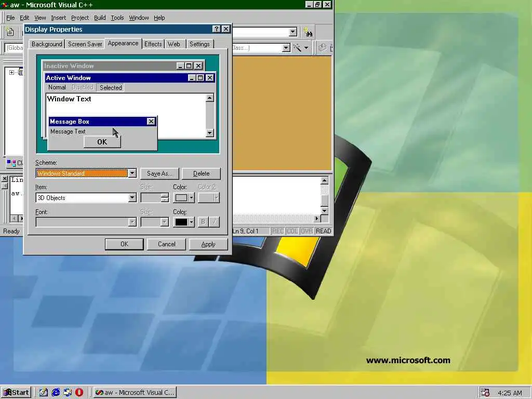Switch to the Web tab
This screenshot has height=399, width=532.
coord(174,44)
